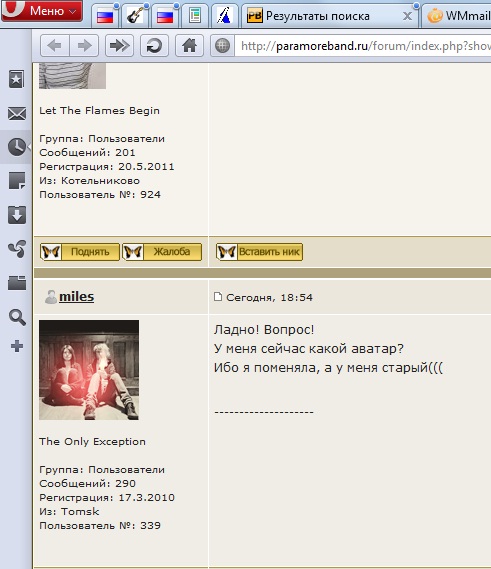Open the Opera Меню button
Viewport: 491px width, 569px height.
pos(42,11)
